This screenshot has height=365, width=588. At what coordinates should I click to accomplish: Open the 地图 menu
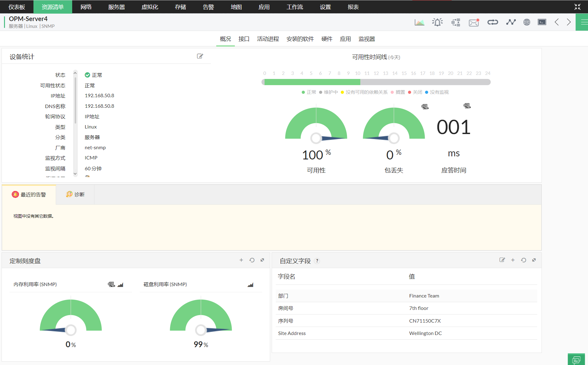(236, 7)
